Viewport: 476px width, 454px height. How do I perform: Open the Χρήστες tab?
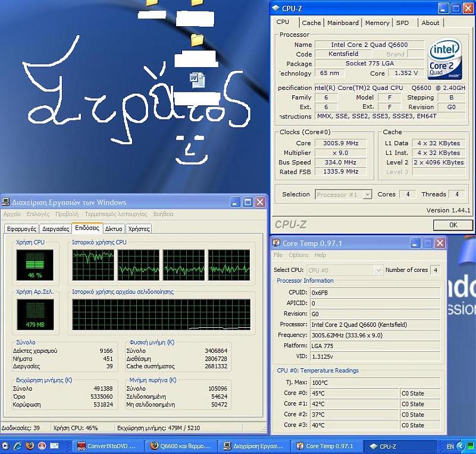139,228
